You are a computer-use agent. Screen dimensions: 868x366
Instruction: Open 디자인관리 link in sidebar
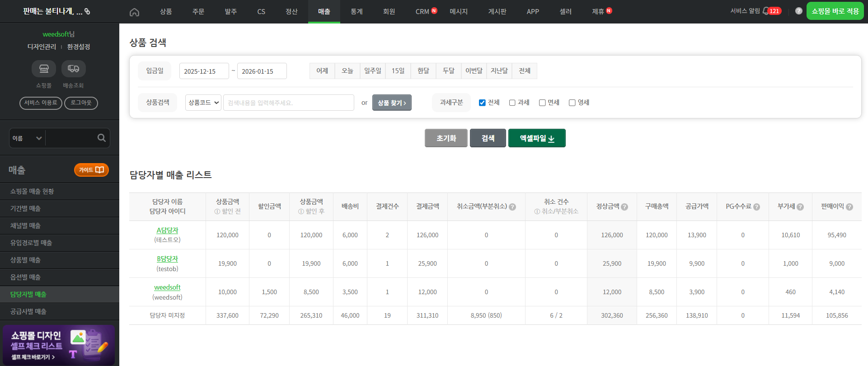point(42,47)
